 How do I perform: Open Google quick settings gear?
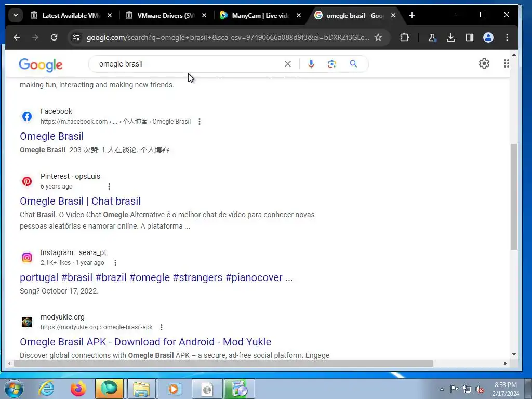[x=484, y=63]
